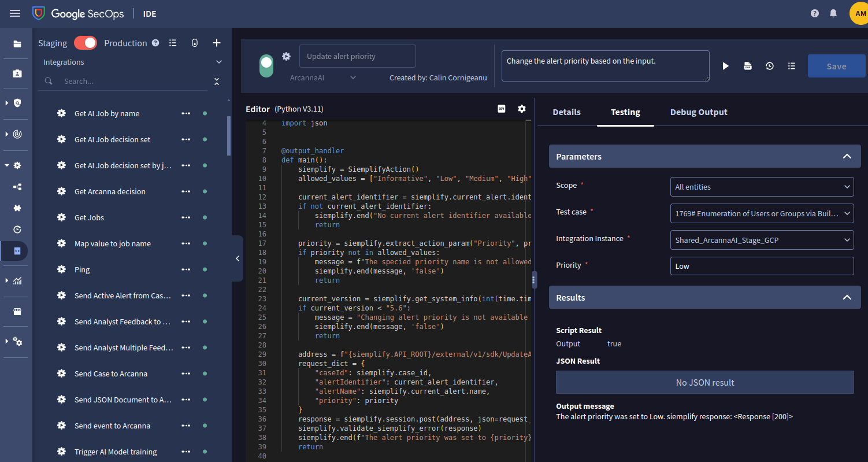Screen dimensions: 868x462
Task: Open the calendar icon in sidebar
Action: coord(17,312)
